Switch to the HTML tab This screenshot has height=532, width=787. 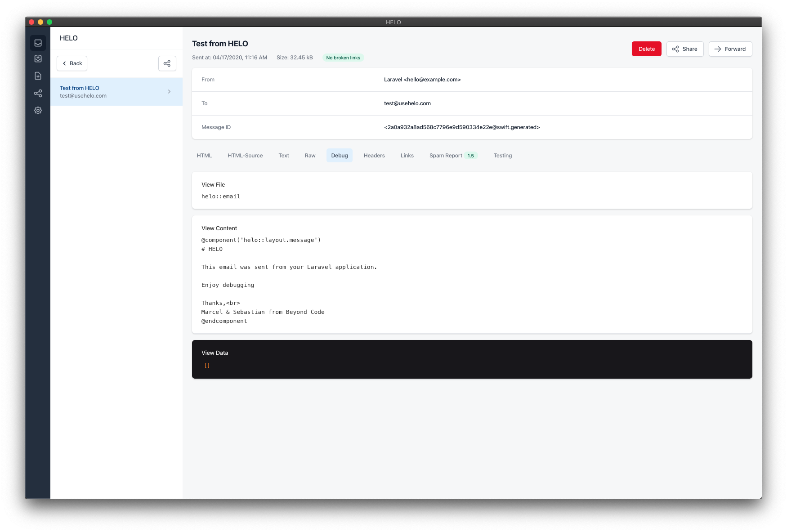[x=204, y=156]
